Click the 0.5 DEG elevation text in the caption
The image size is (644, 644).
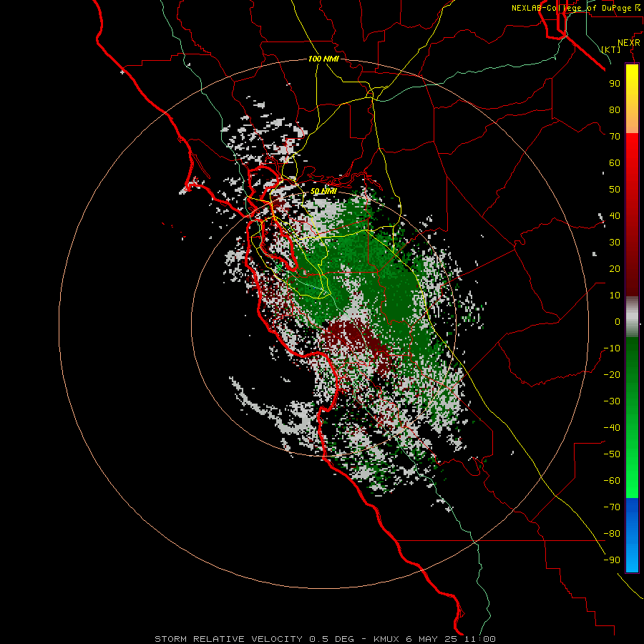[x=330, y=639]
